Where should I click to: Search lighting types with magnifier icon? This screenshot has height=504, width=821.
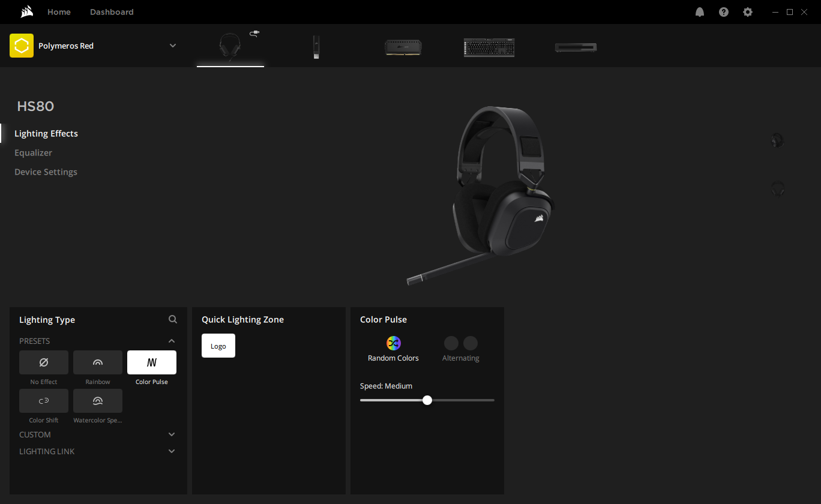(x=173, y=320)
